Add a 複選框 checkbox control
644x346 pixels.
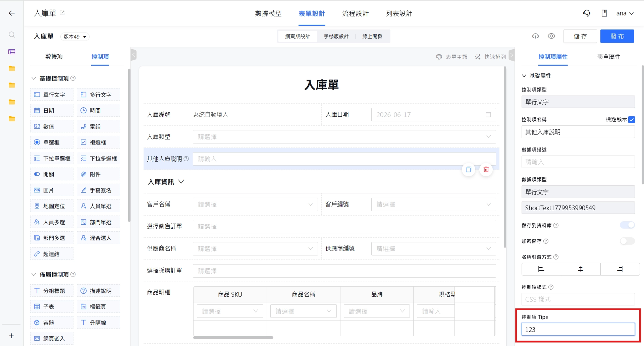[98, 142]
